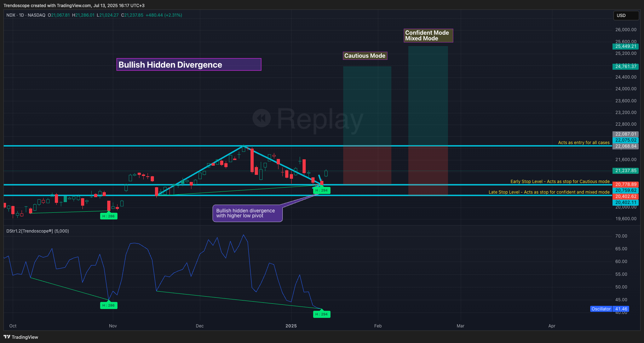Click the Apr label on time axis
Screen dimensions: 644x343
[552, 326]
